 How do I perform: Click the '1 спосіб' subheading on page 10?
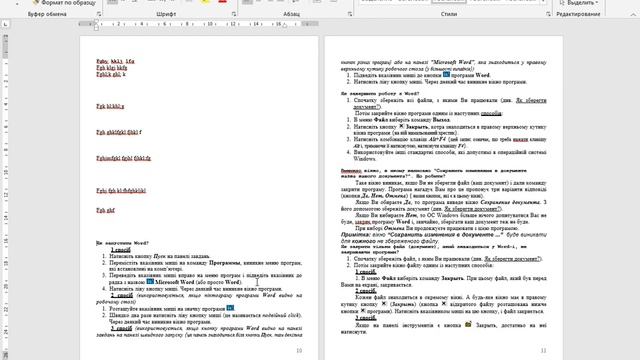click(121, 250)
